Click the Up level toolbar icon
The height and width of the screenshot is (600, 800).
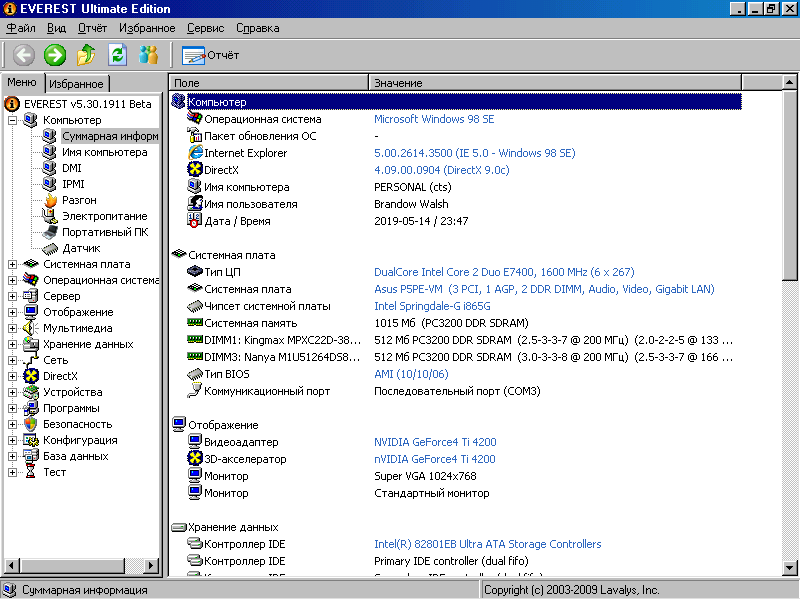tap(87, 55)
